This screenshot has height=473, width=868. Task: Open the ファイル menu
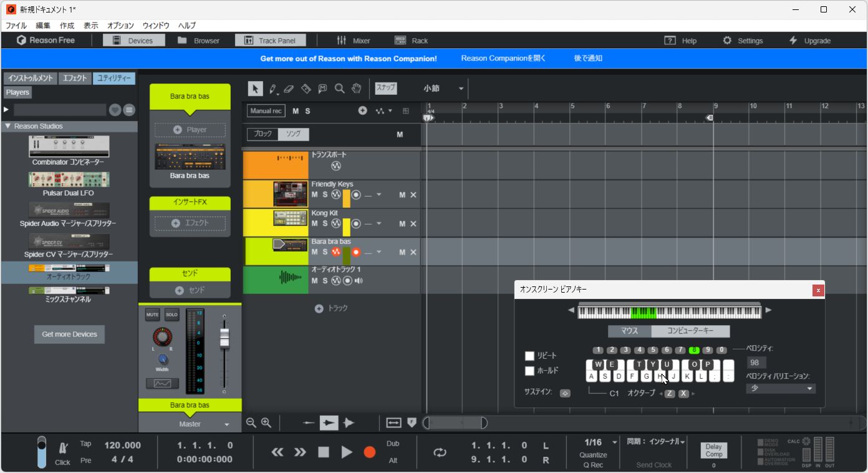coord(16,26)
